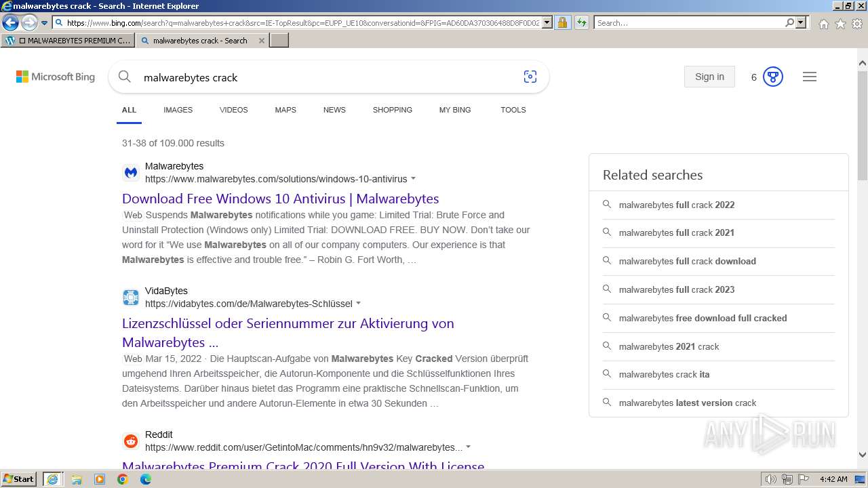This screenshot has height=488, width=868.
Task: Refresh the page using the refresh icon
Action: (x=581, y=23)
